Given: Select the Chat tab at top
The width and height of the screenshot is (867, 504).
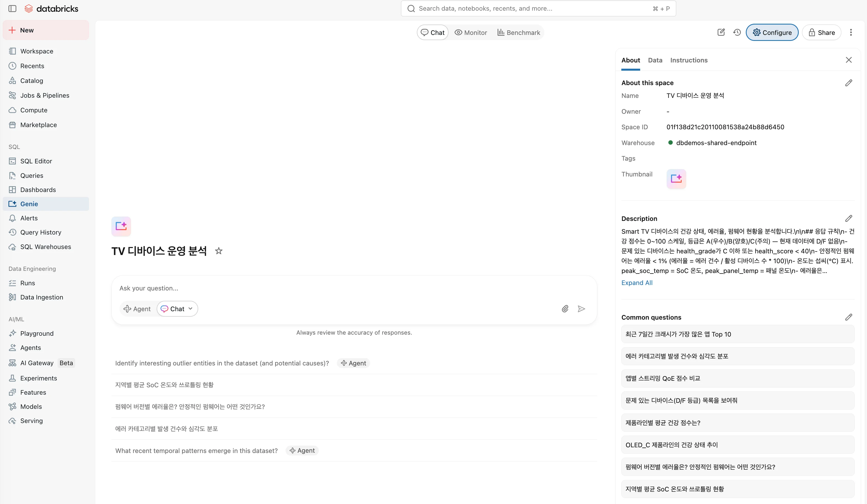Looking at the screenshot, I should (432, 33).
